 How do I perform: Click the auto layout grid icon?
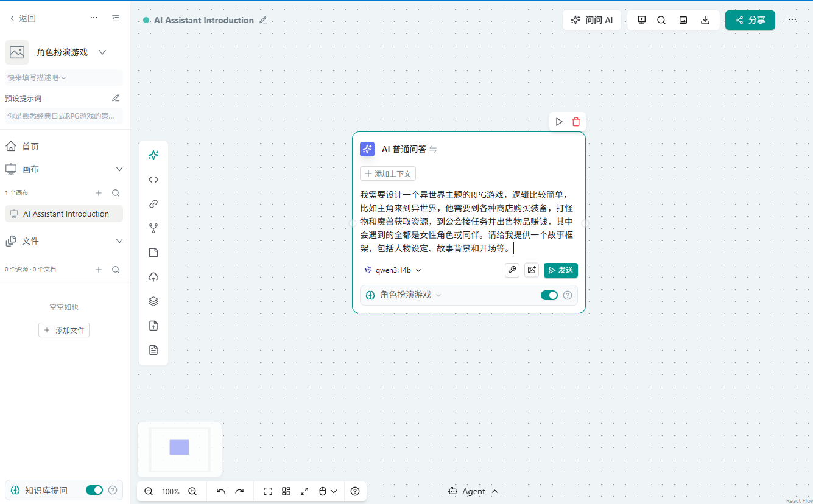click(286, 491)
